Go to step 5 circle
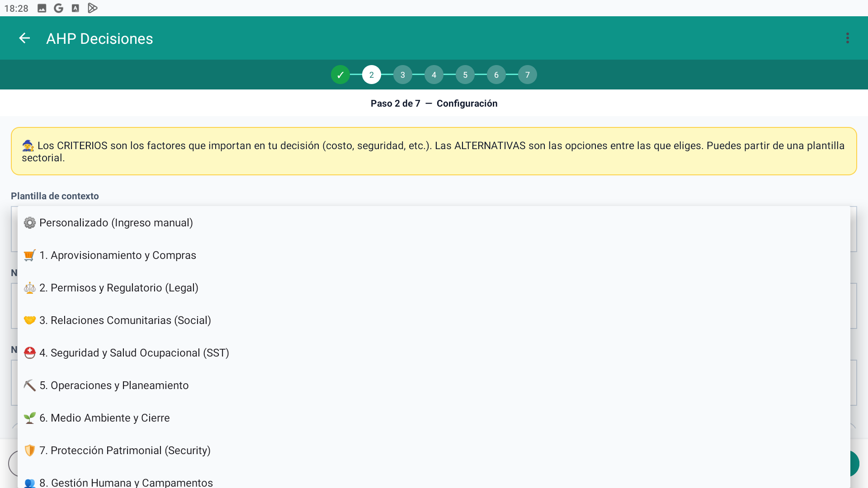Viewport: 868px width, 488px height. point(465,75)
